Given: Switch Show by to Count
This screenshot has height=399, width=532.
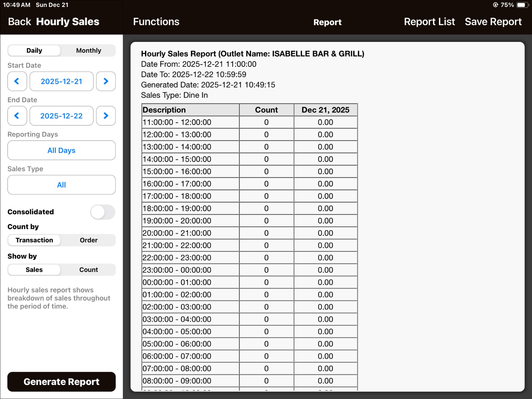Looking at the screenshot, I should 88,270.
